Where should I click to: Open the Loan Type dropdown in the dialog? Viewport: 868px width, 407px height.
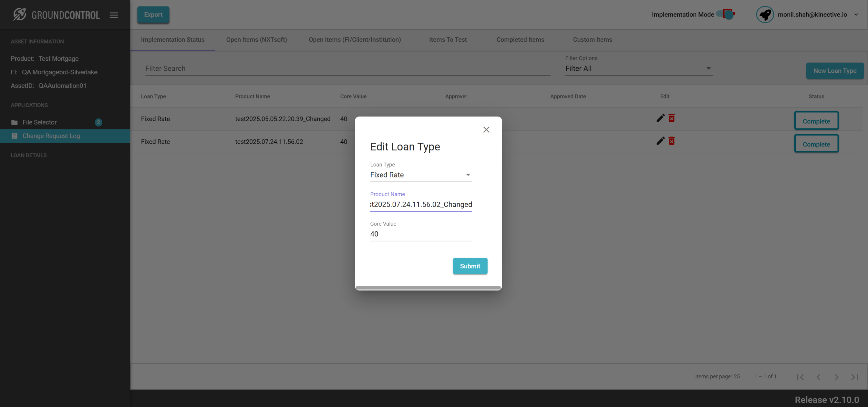(x=420, y=175)
